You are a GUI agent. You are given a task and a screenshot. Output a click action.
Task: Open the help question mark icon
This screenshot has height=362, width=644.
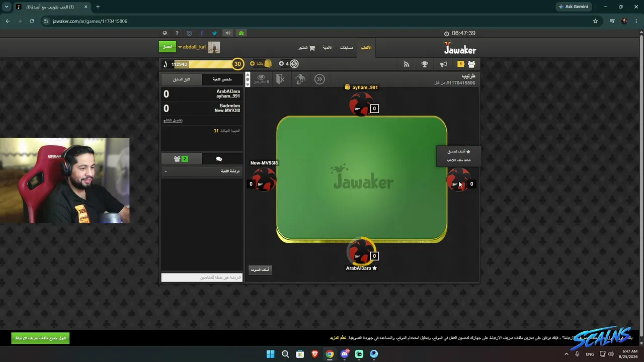click(x=177, y=33)
